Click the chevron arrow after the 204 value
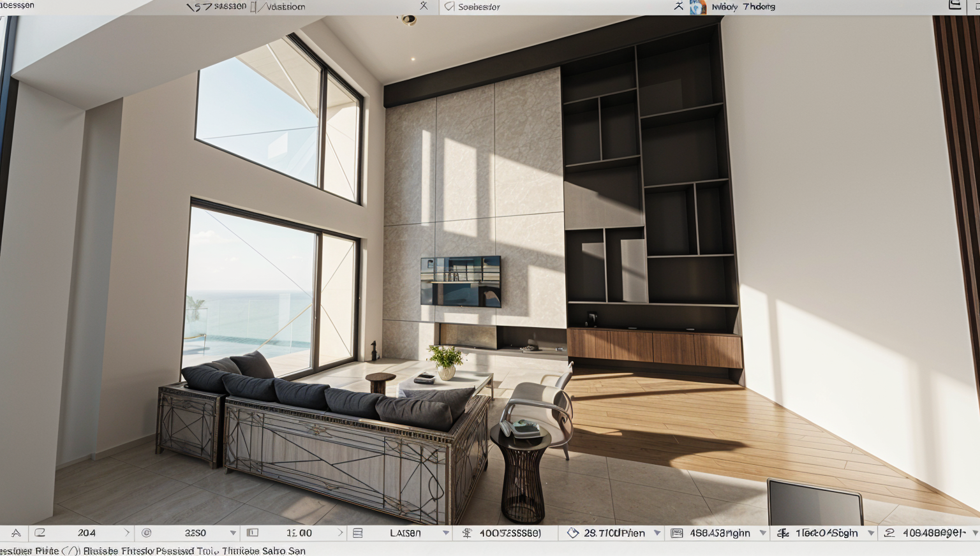 126,533
